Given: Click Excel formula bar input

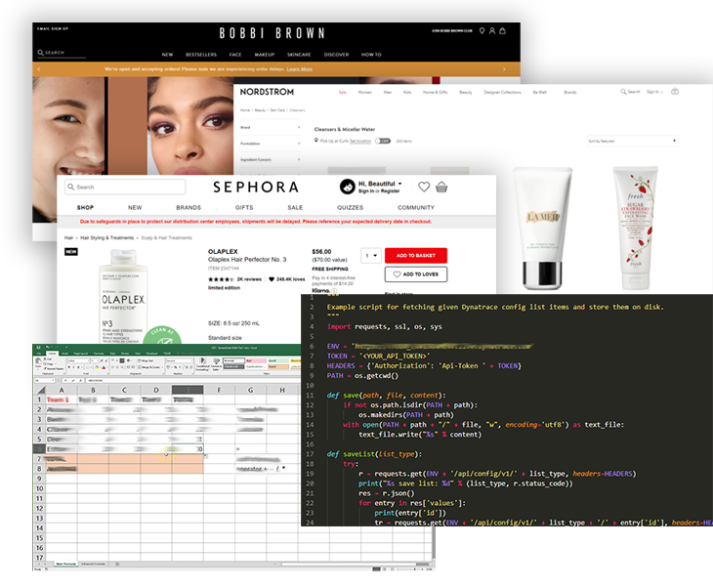Looking at the screenshot, I should pos(192,380).
